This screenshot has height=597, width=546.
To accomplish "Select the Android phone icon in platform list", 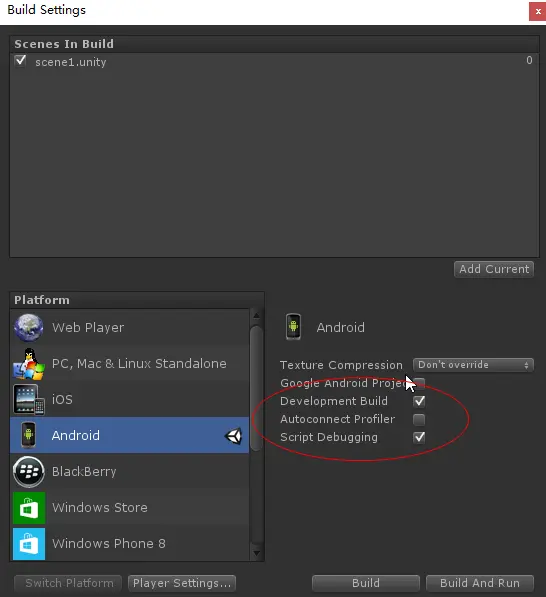I will coord(29,435).
